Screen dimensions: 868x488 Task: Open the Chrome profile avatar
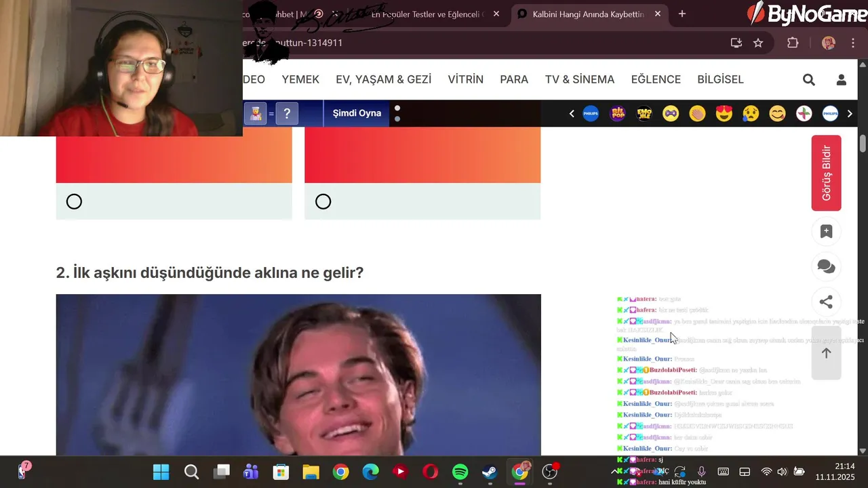point(828,43)
